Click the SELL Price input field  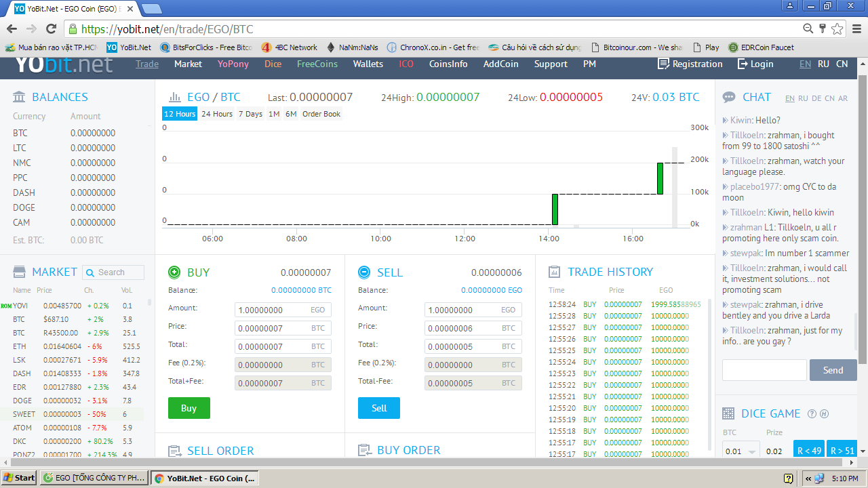click(x=473, y=328)
